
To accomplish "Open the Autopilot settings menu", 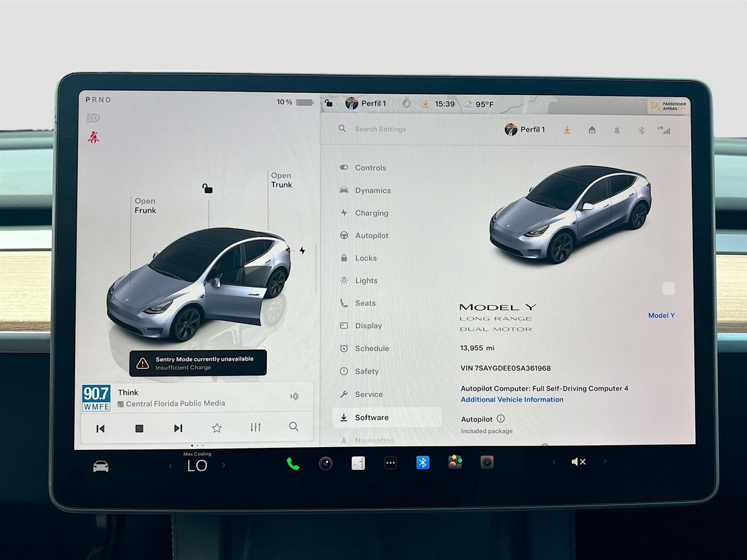I will click(364, 236).
